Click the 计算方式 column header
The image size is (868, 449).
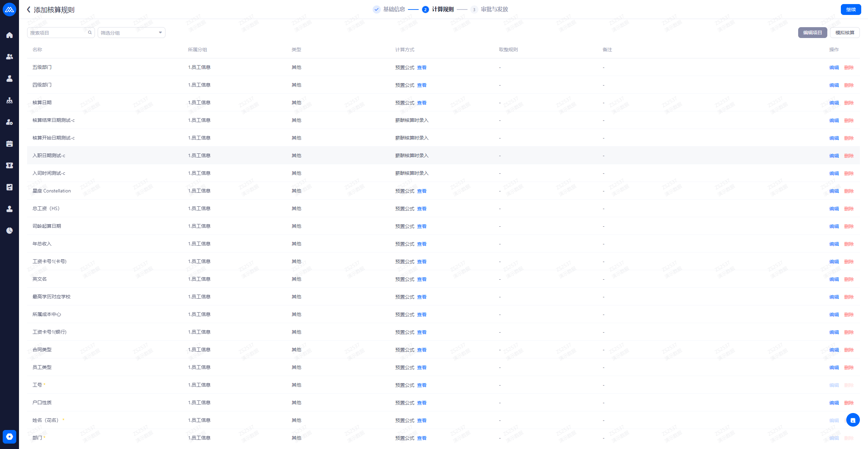click(x=405, y=50)
